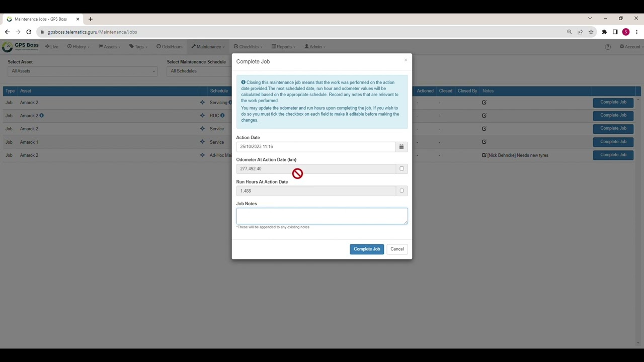Confirm with the dialog's Complete Job button

pyautogui.click(x=367, y=249)
